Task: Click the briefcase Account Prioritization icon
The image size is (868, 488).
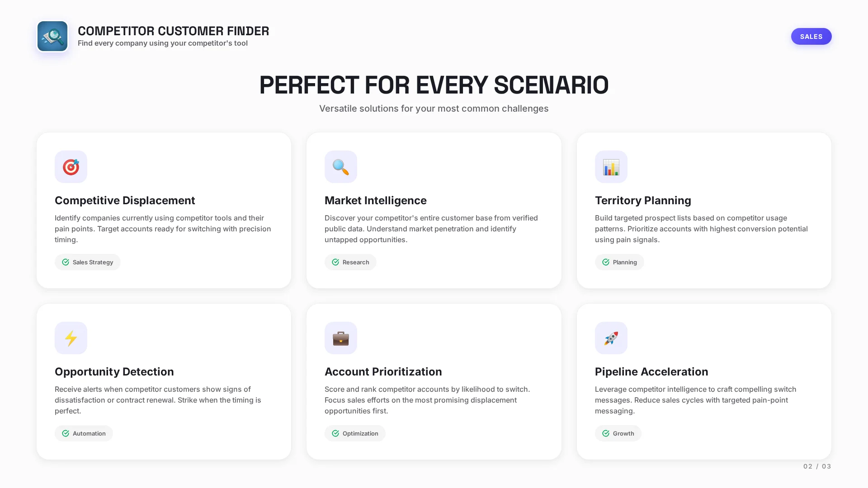Action: [341, 338]
